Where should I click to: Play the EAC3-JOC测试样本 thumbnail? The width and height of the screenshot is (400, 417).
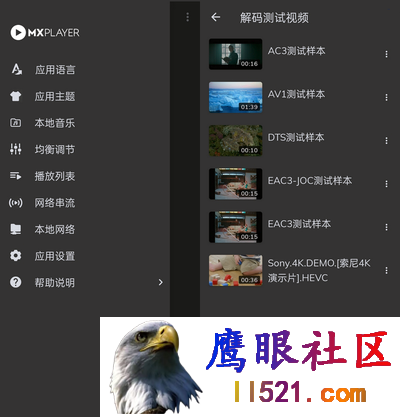tap(236, 184)
